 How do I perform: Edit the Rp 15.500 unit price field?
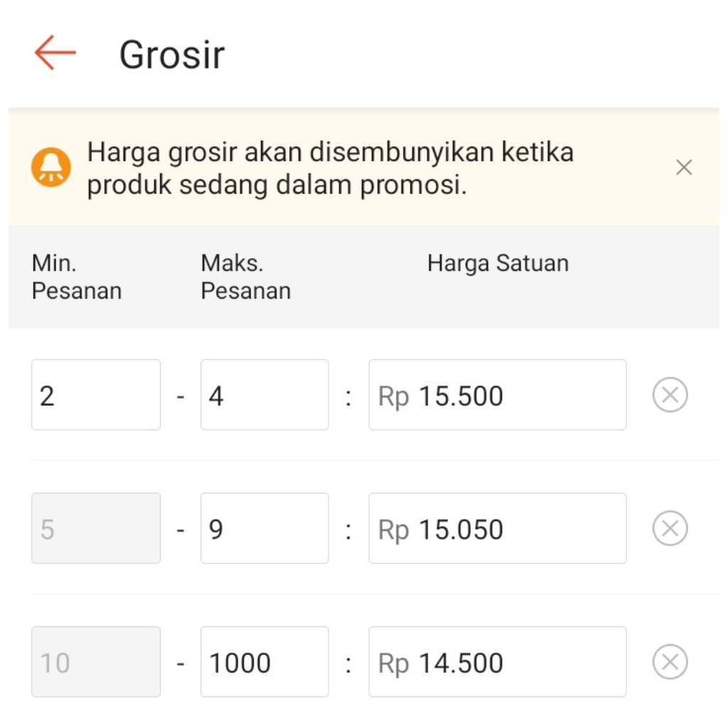coord(498,395)
